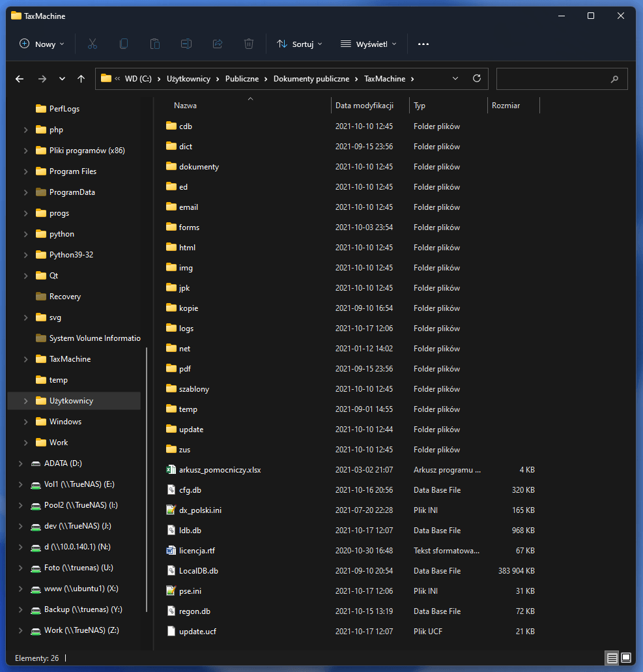Expand the TaxMachine folder in the tree

(x=25, y=359)
